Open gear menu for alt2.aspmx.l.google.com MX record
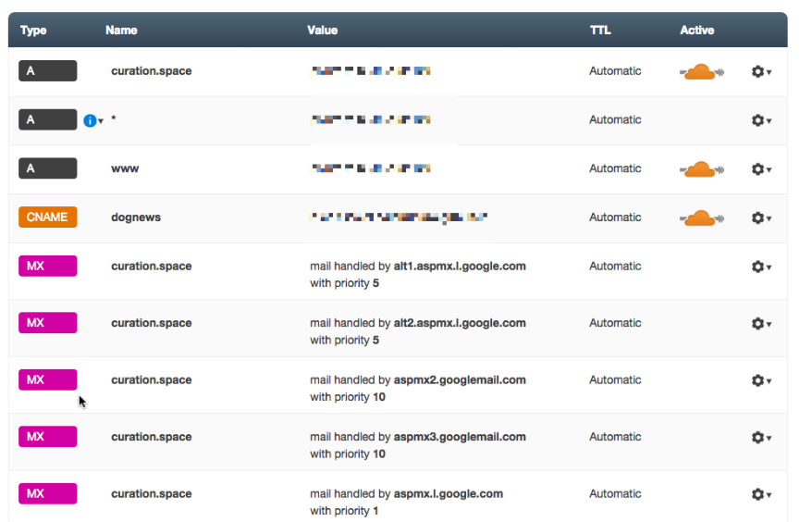Image resolution: width=812 pixels, height=522 pixels. [761, 324]
